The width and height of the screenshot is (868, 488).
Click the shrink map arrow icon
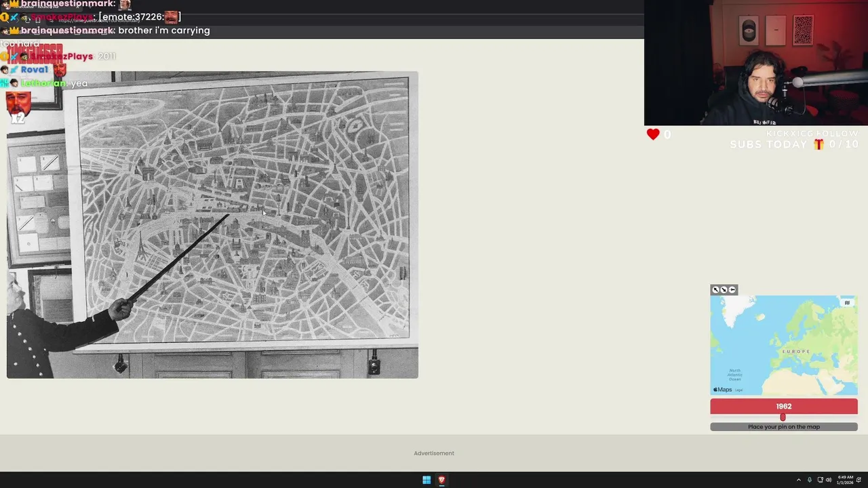724,289
